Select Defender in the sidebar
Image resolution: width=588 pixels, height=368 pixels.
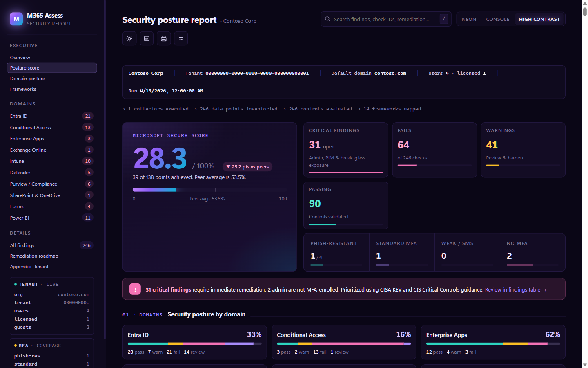[52, 173]
